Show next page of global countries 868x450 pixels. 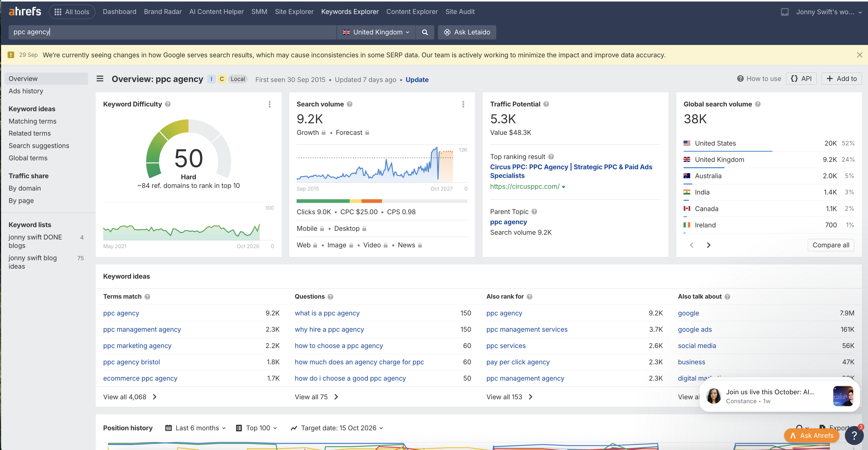coord(708,245)
